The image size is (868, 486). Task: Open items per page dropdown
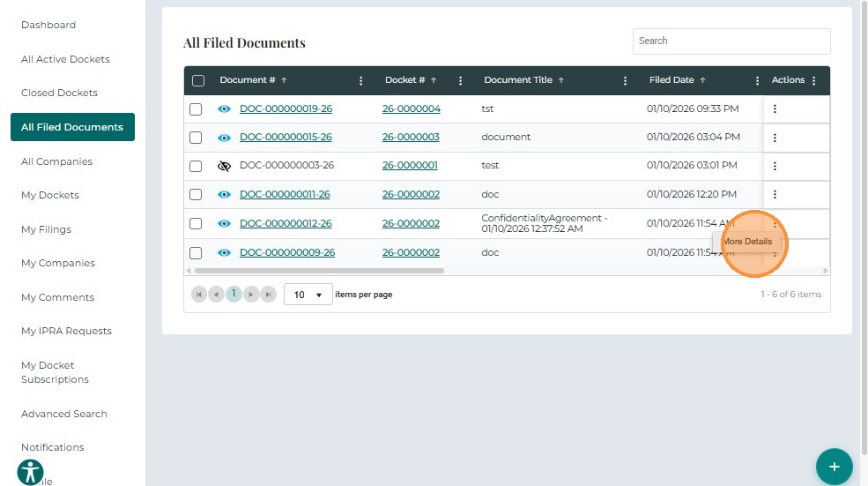[308, 295]
